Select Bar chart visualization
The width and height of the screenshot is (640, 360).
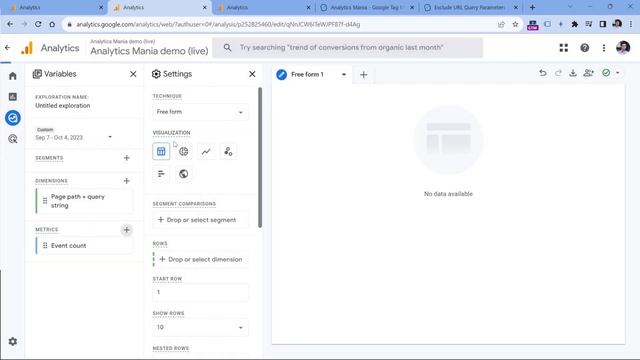point(161,174)
